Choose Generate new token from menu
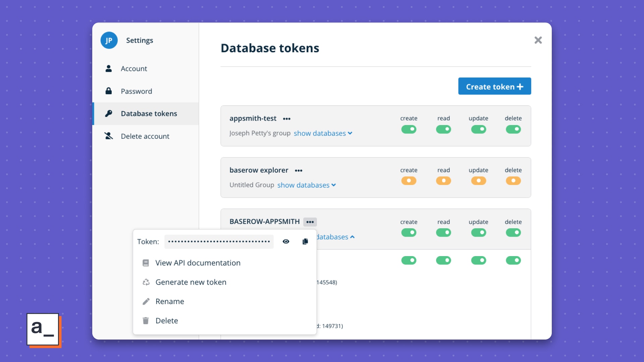Image resolution: width=644 pixels, height=362 pixels. pos(191,282)
